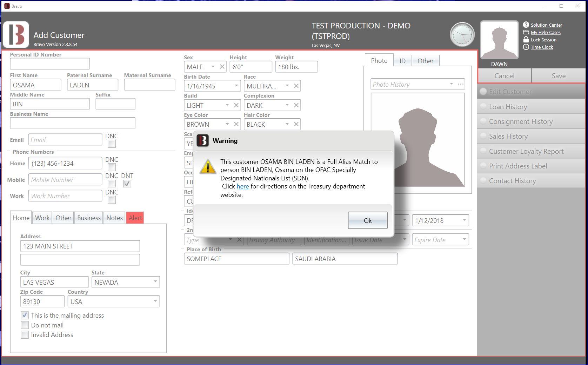The height and width of the screenshot is (365, 588).
Task: Toggle the Mobile DNC checkbox
Action: [x=112, y=184]
